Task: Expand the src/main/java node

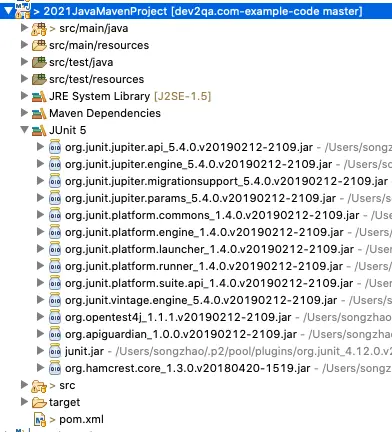Action: pos(24,28)
